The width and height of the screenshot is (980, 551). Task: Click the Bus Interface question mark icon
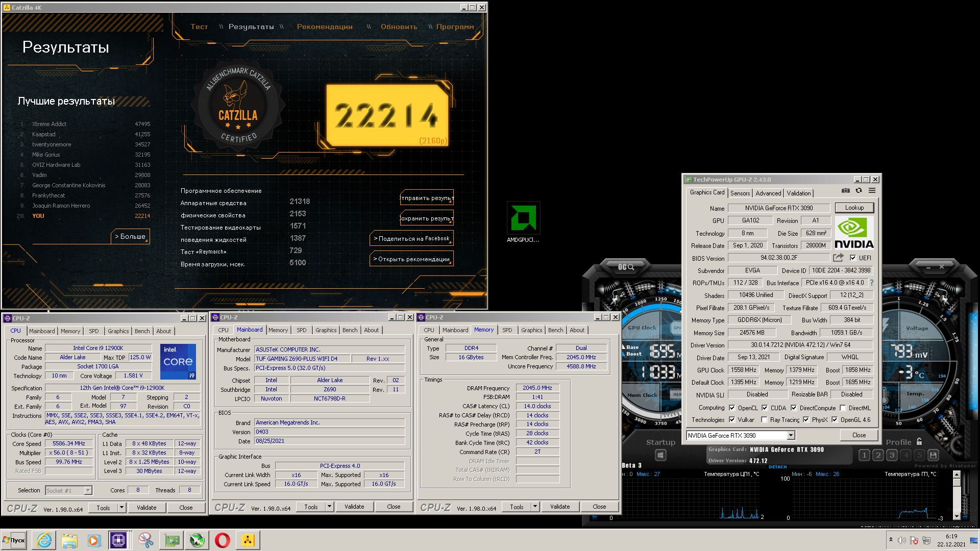(872, 283)
